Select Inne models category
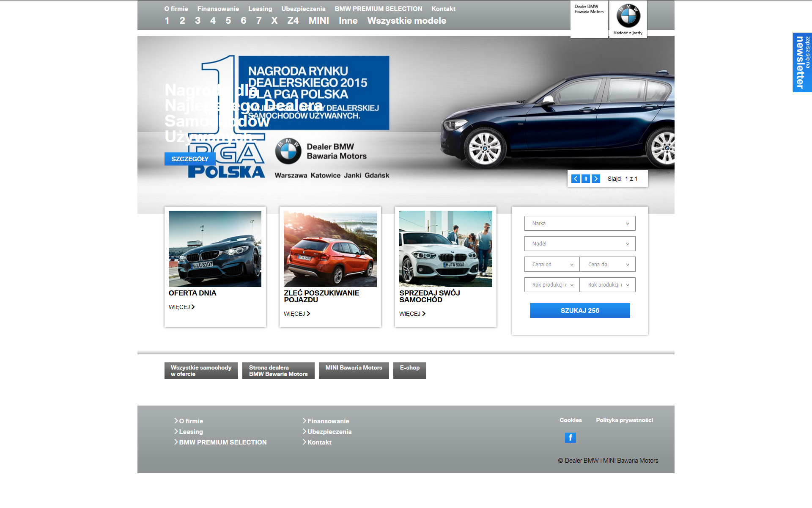This screenshot has width=812, height=508. pos(348,20)
